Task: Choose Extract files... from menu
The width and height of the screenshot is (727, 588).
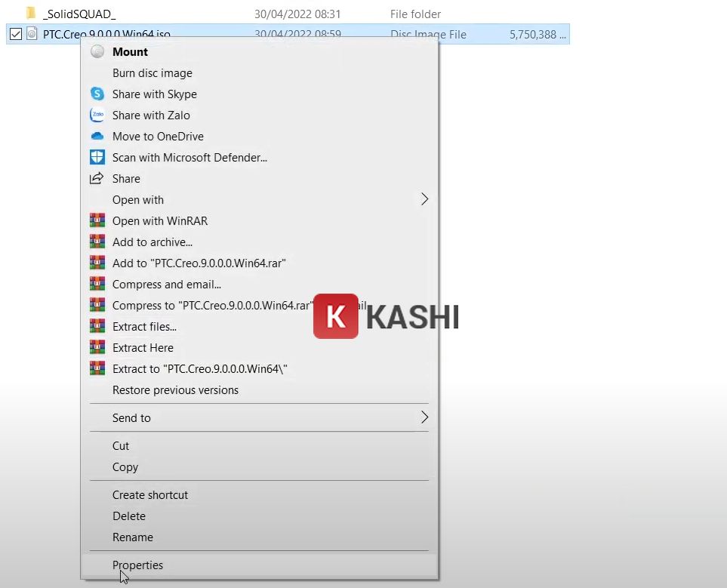Action: [144, 327]
